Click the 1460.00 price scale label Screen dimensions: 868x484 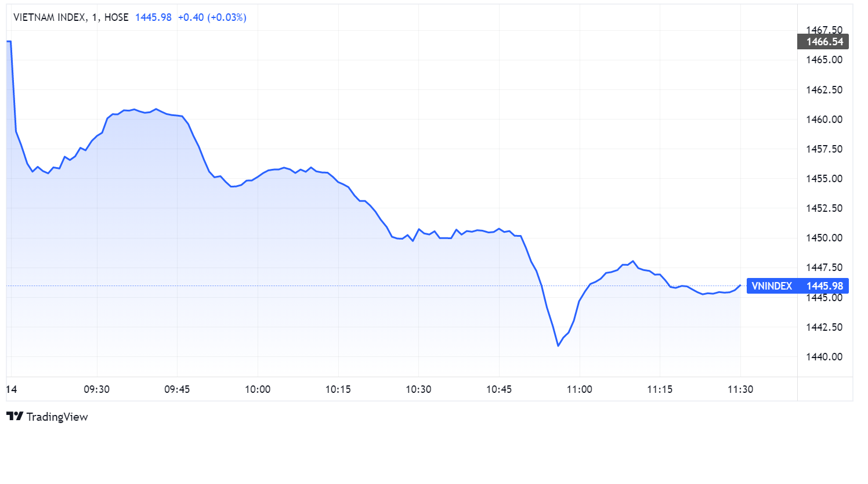click(824, 119)
